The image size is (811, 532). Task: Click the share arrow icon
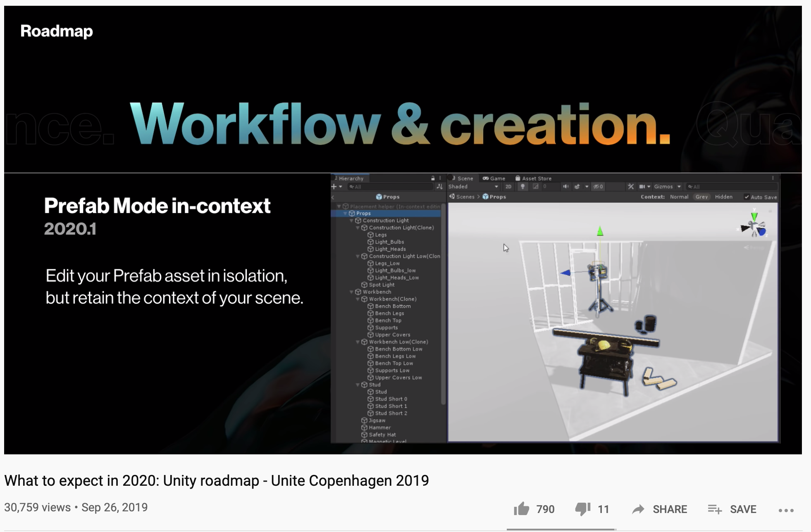pos(639,509)
